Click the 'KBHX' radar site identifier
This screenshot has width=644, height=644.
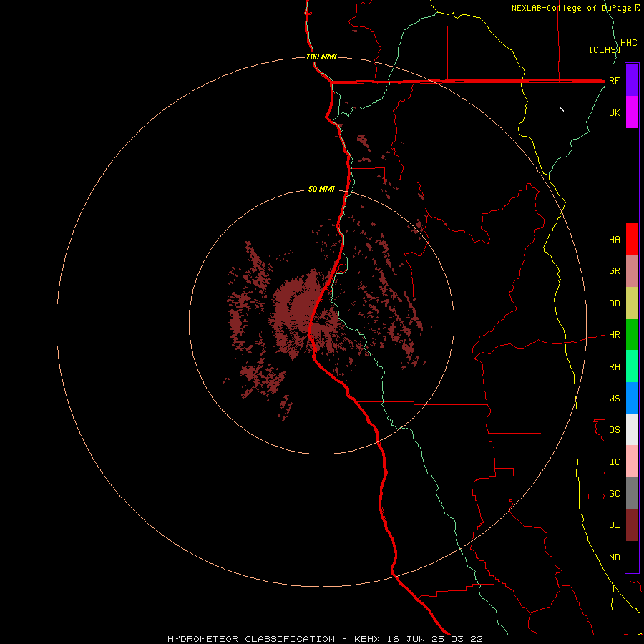click(367, 639)
